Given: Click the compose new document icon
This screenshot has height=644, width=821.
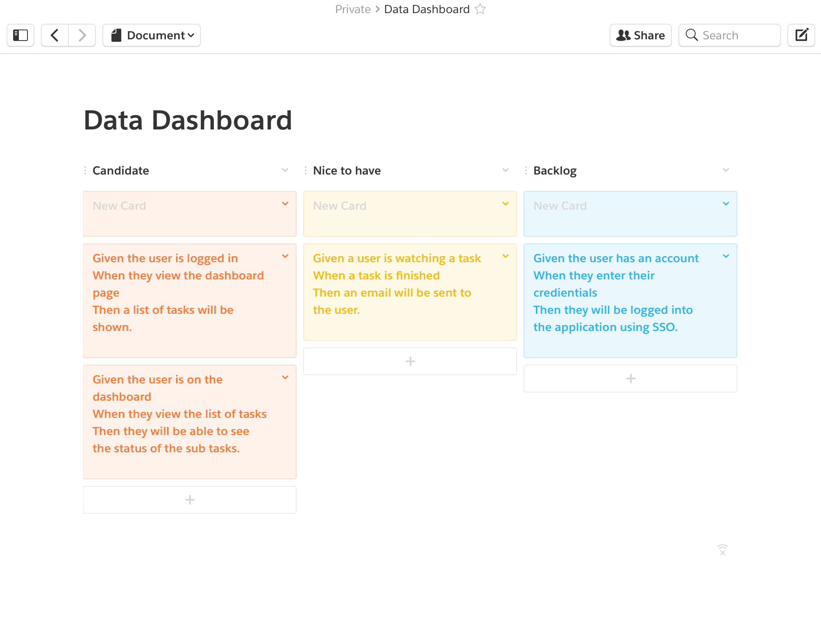Looking at the screenshot, I should coord(801,35).
